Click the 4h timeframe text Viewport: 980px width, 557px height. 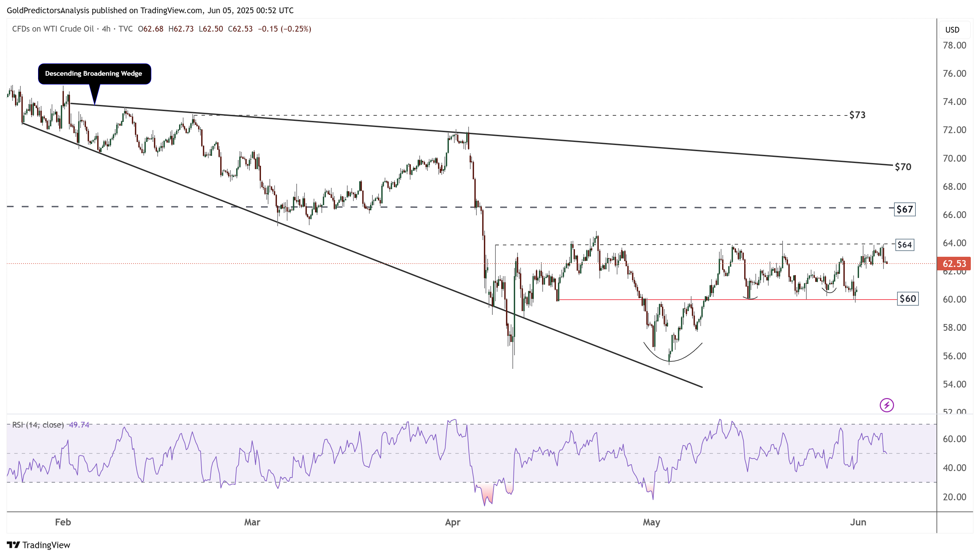point(106,29)
